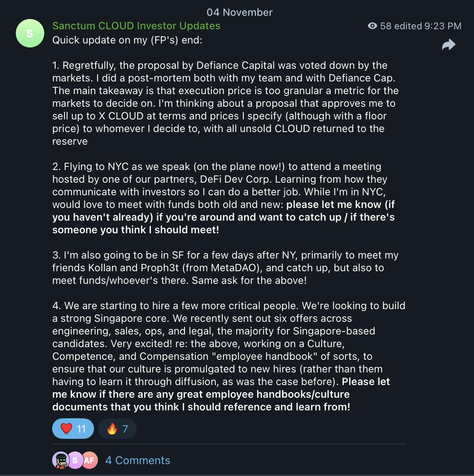Click the paragraph about Defiance Capital proposal

point(225,103)
